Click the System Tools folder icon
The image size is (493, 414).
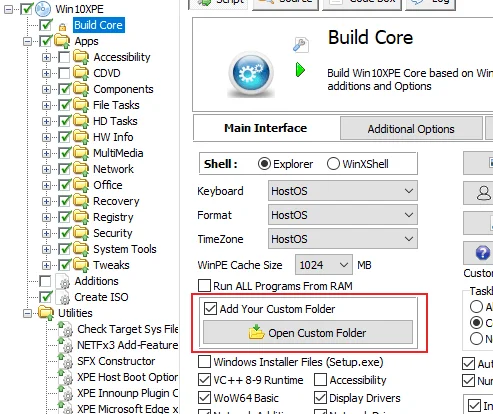(x=81, y=249)
